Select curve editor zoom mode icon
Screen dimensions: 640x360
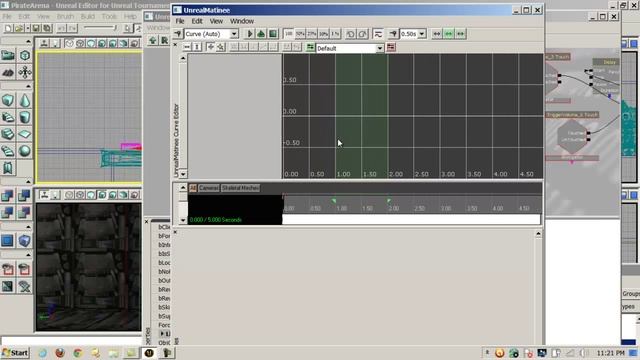tap(221, 47)
